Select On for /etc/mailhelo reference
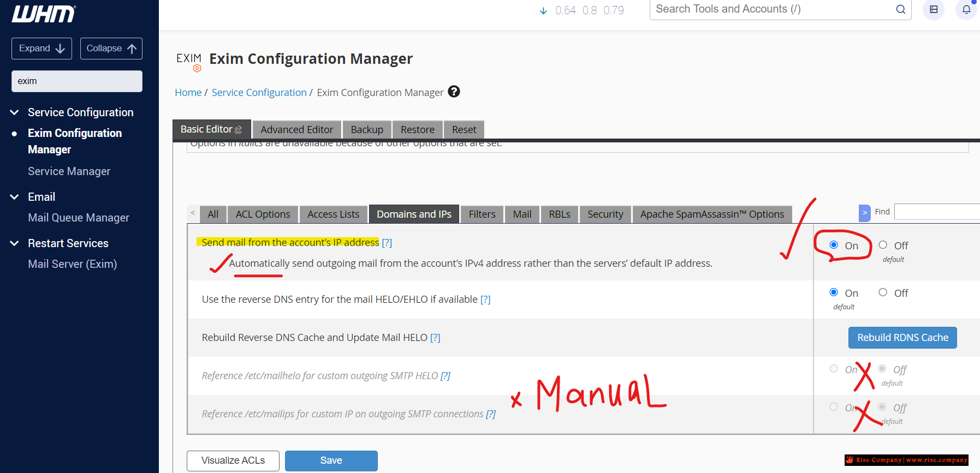The height and width of the screenshot is (473, 980). pos(834,369)
